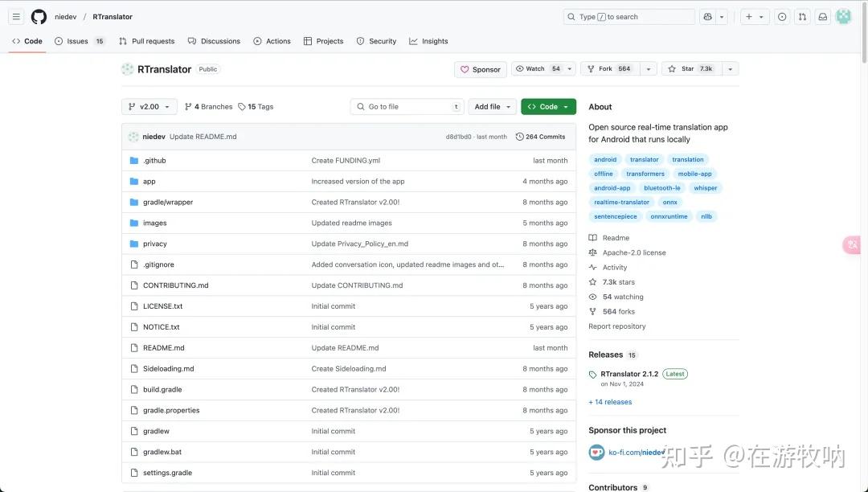Image resolution: width=868 pixels, height=492 pixels.
Task: Open pull requests icon in top header
Action: point(802,17)
